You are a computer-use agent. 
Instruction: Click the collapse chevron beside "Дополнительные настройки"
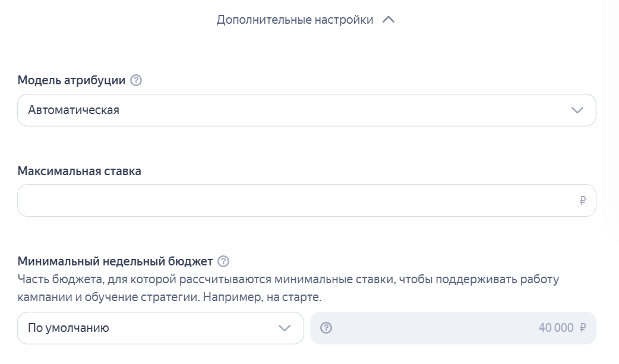tap(389, 19)
